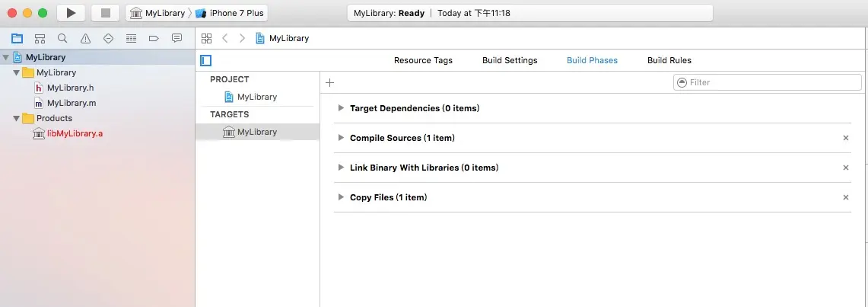
Task: Collapse the MyLibrary group folder
Action: 16,72
